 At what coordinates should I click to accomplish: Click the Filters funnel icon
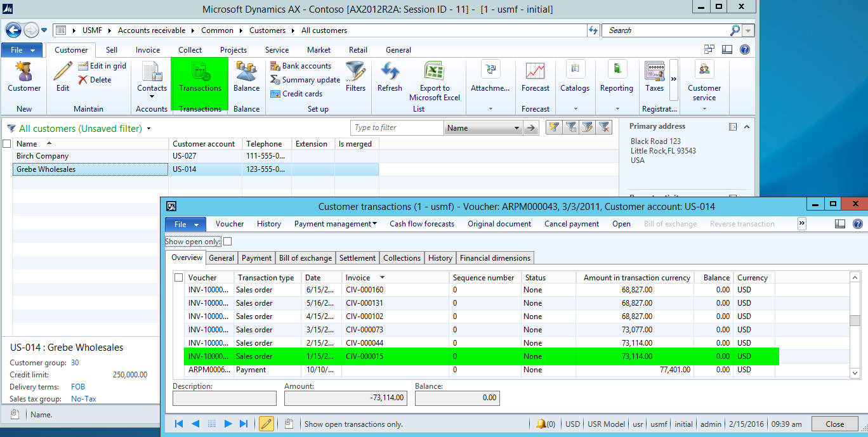pyautogui.click(x=355, y=73)
